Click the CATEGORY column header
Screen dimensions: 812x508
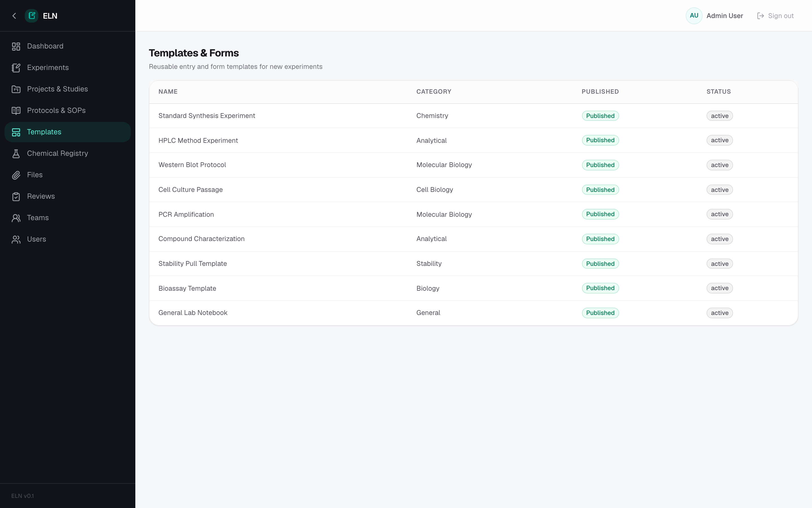click(x=434, y=92)
